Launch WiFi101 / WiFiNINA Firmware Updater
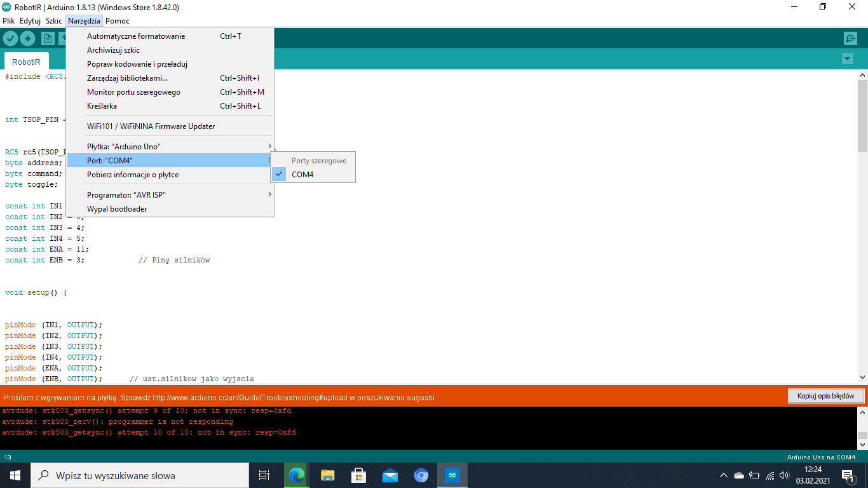Image resolution: width=868 pixels, height=488 pixels. pos(170,126)
